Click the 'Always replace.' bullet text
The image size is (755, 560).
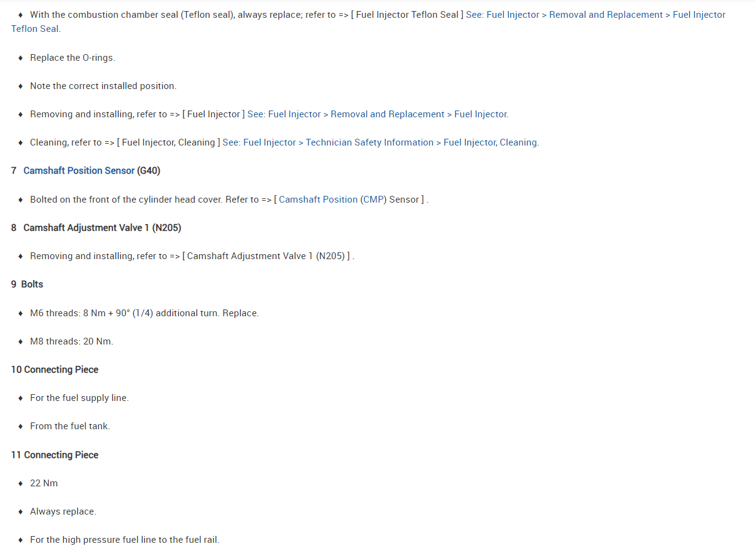click(x=63, y=511)
